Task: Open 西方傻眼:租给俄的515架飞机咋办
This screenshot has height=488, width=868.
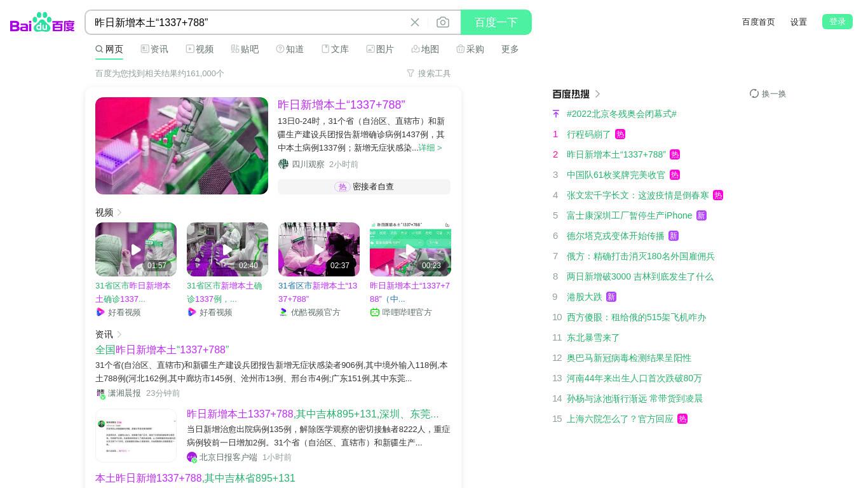Action: point(637,317)
